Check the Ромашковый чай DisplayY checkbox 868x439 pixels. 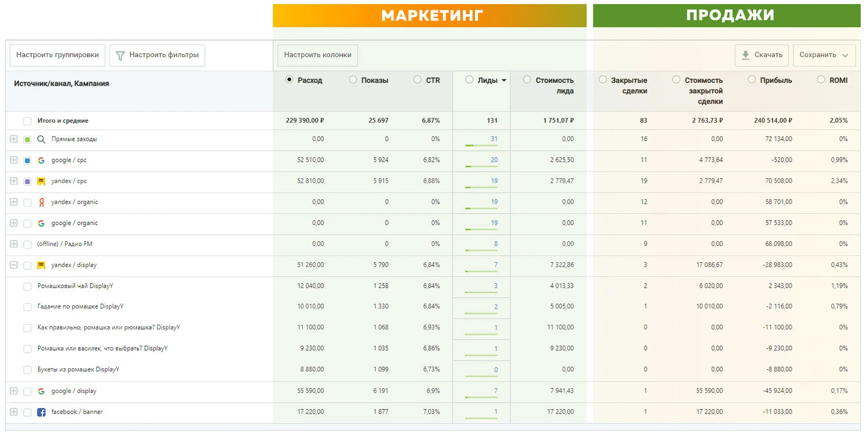28,287
